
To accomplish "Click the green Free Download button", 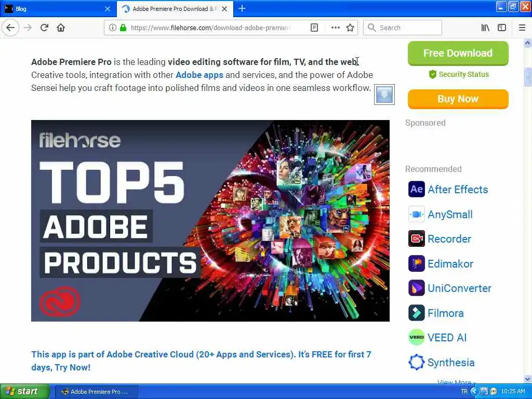I will click(x=458, y=54).
